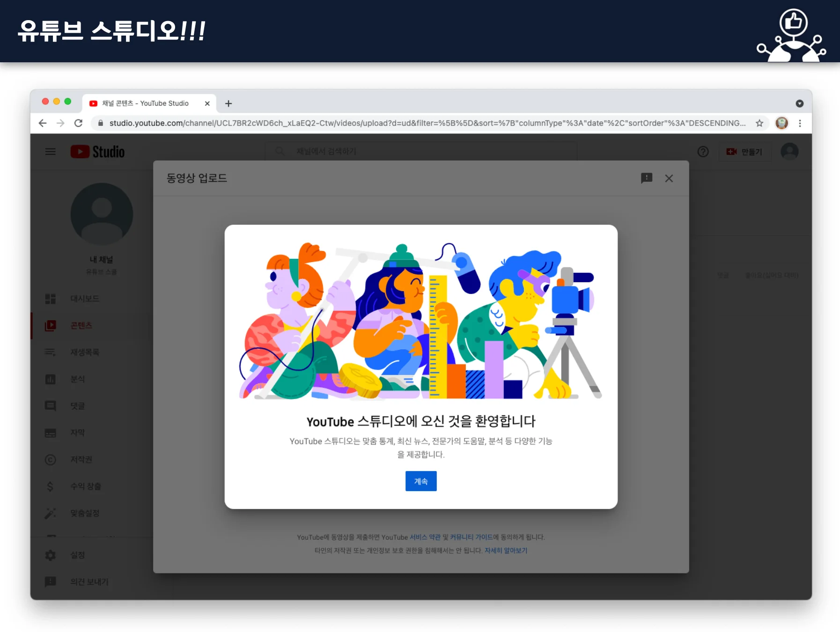Click the YouTube Studio logo
The image size is (840, 632).
tap(97, 152)
